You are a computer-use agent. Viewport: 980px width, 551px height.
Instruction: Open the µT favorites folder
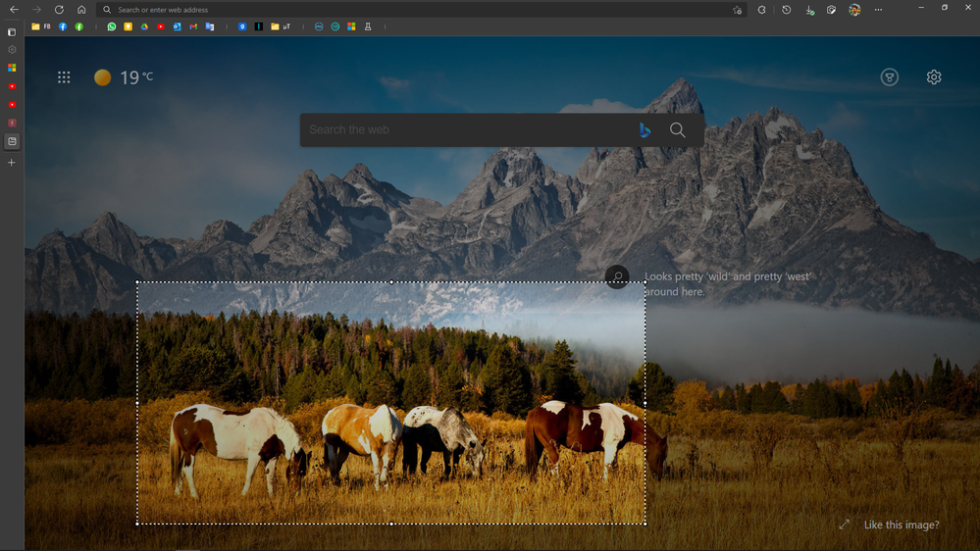(281, 26)
